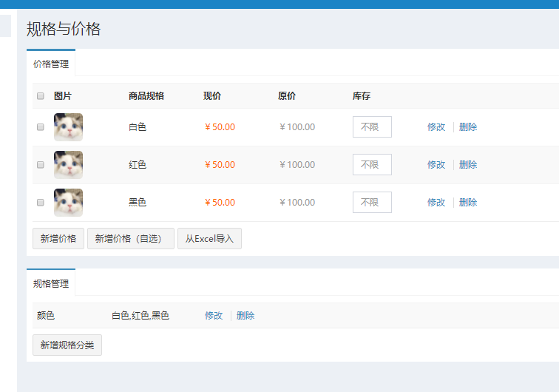559x392 pixels.
Task: Click the 从Excel导入 button
Action: (x=209, y=239)
